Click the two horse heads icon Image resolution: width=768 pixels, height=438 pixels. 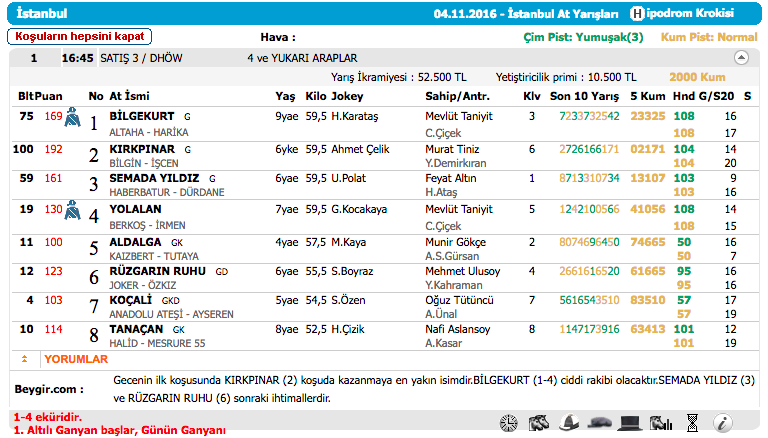(539, 422)
